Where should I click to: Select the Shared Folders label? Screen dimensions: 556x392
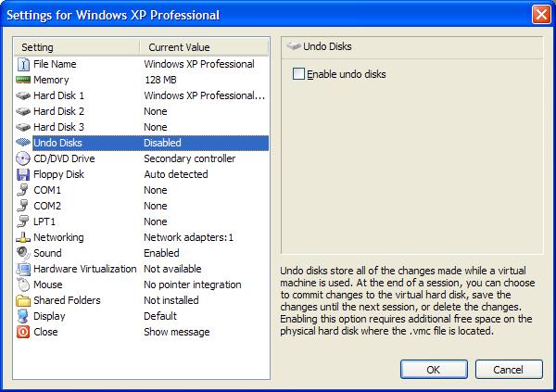tap(67, 300)
